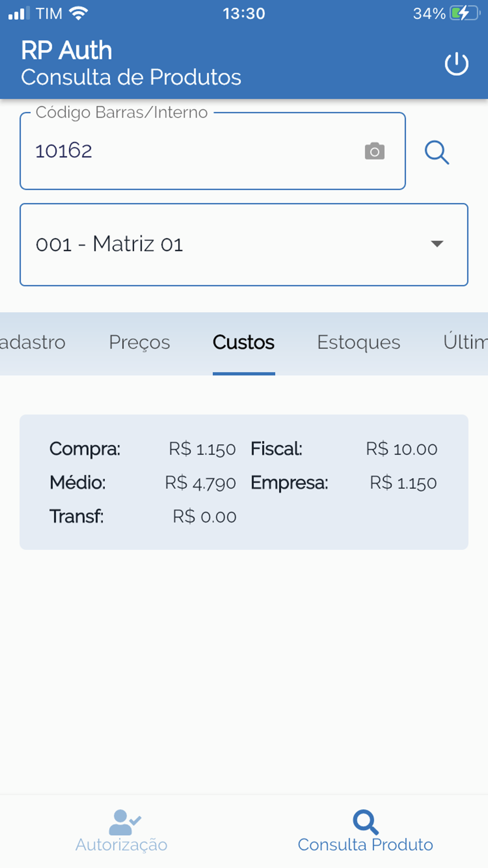The image size is (488, 868).
Task: Tap the Wi-Fi status icon
Action: tap(79, 13)
